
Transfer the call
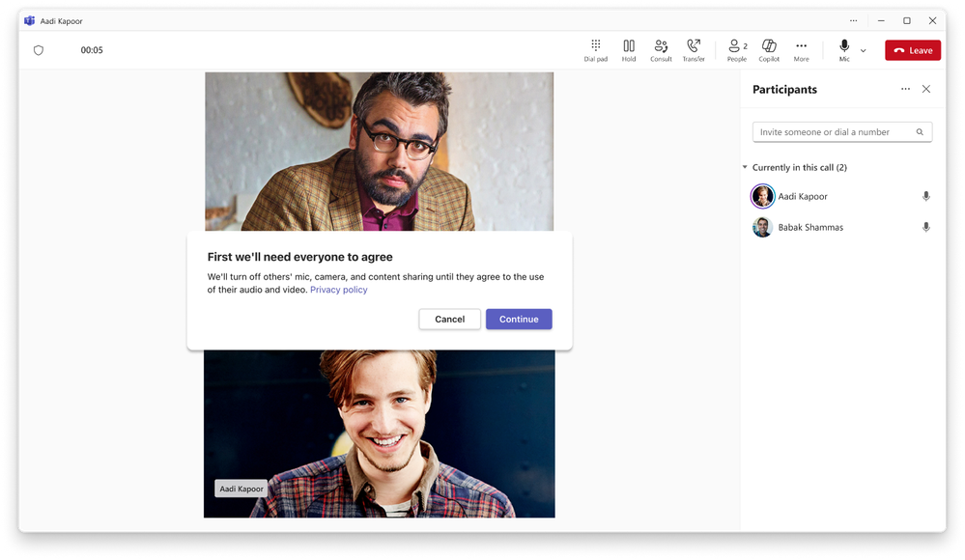click(694, 49)
